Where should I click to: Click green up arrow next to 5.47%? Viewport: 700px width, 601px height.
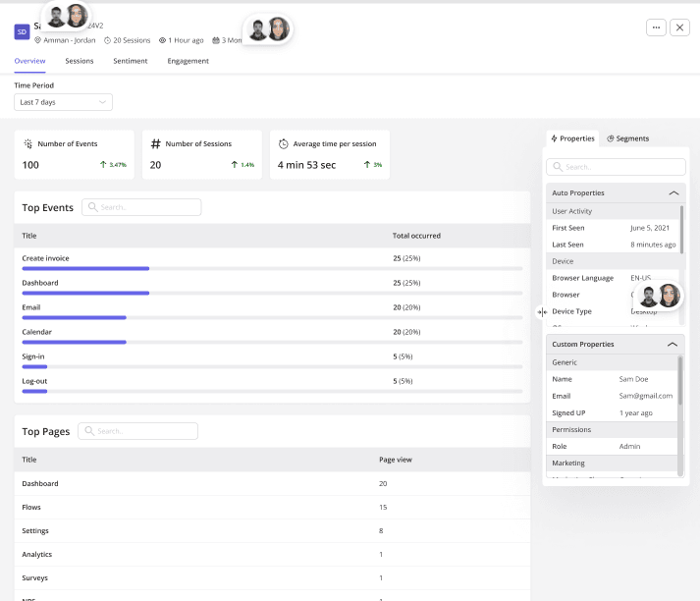[x=103, y=164]
